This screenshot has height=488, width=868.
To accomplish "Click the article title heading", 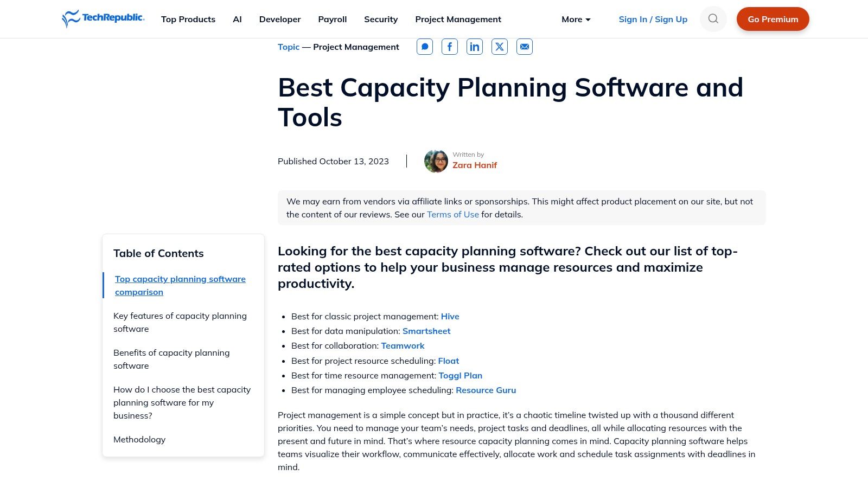I will click(x=510, y=102).
